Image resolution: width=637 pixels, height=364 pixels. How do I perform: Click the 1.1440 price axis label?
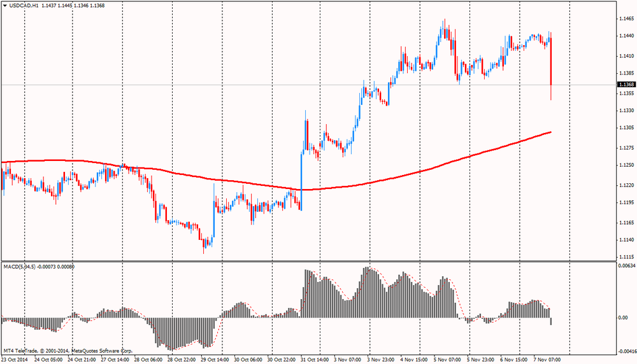(x=626, y=36)
